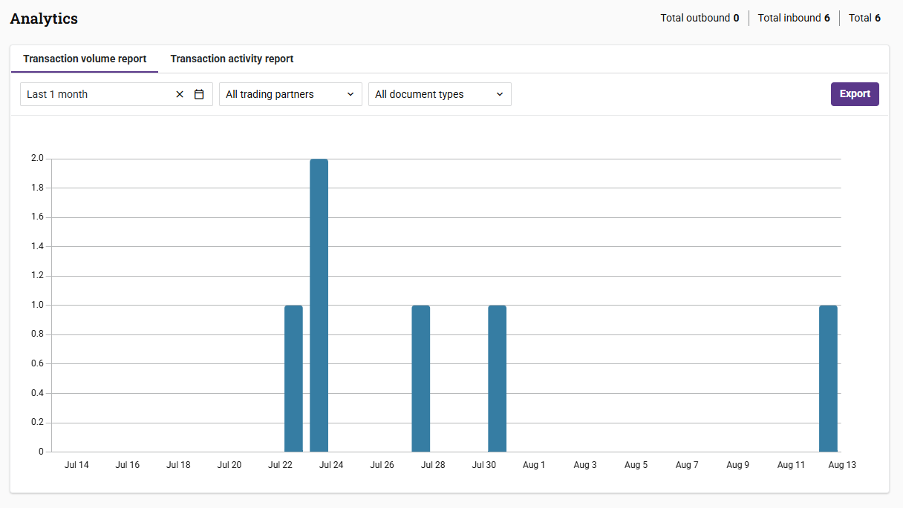The width and height of the screenshot is (904, 508).
Task: Select the Transaction volume report tab
Action: 85,59
